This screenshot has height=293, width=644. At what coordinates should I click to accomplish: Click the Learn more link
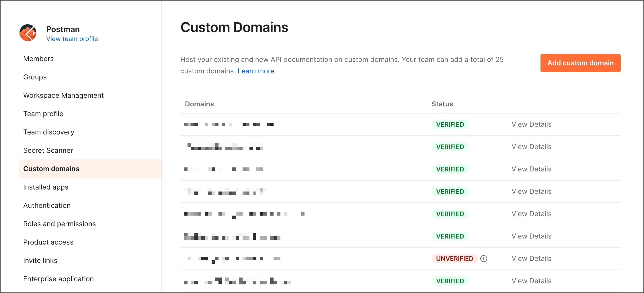pyautogui.click(x=256, y=71)
